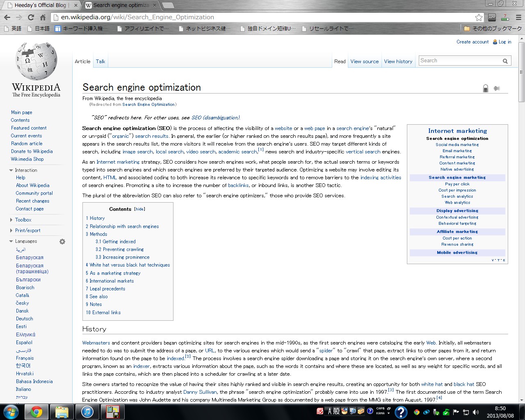
Task: Click the Create account link
Action: [x=472, y=42]
